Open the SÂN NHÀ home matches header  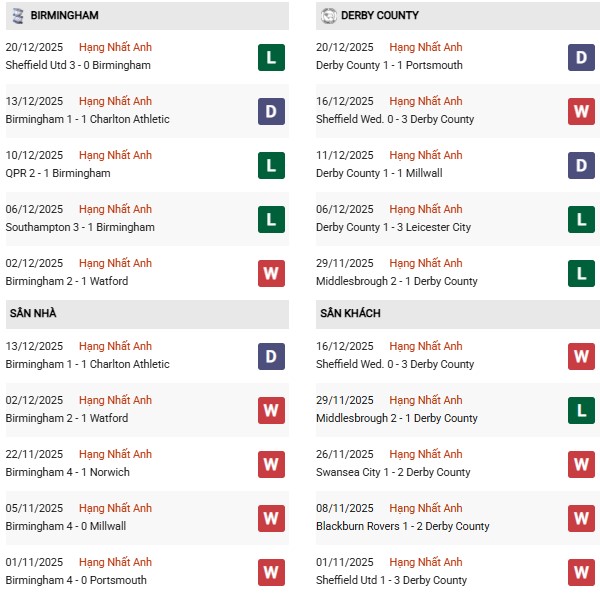33,314
